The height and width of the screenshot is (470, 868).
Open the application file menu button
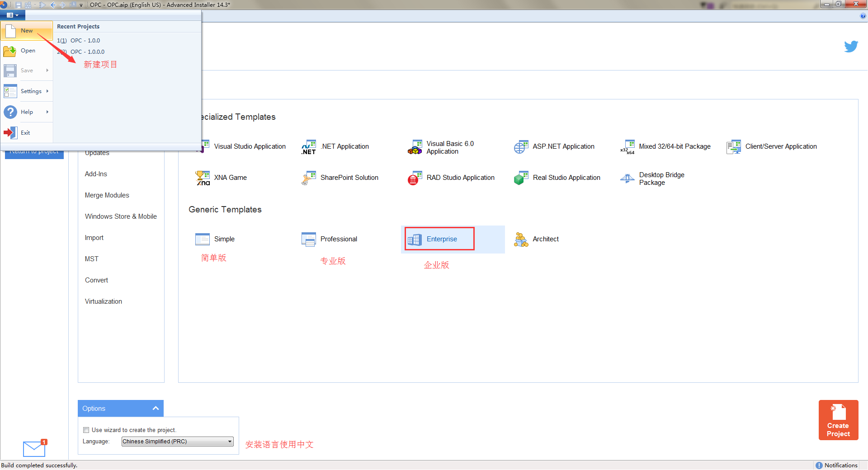tap(13, 15)
